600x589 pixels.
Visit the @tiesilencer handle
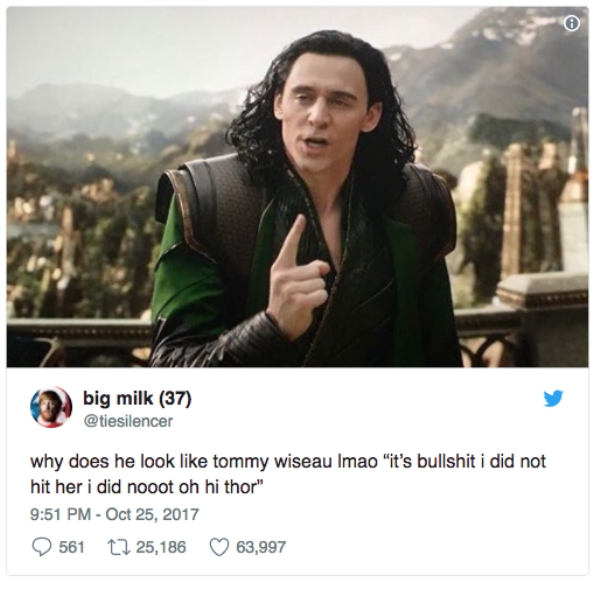point(128,421)
